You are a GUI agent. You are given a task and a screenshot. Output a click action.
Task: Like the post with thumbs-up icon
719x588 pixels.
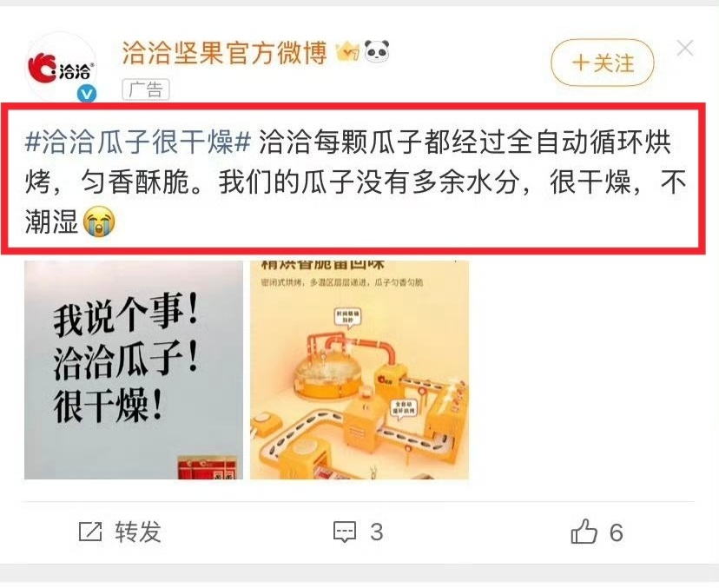(x=584, y=532)
